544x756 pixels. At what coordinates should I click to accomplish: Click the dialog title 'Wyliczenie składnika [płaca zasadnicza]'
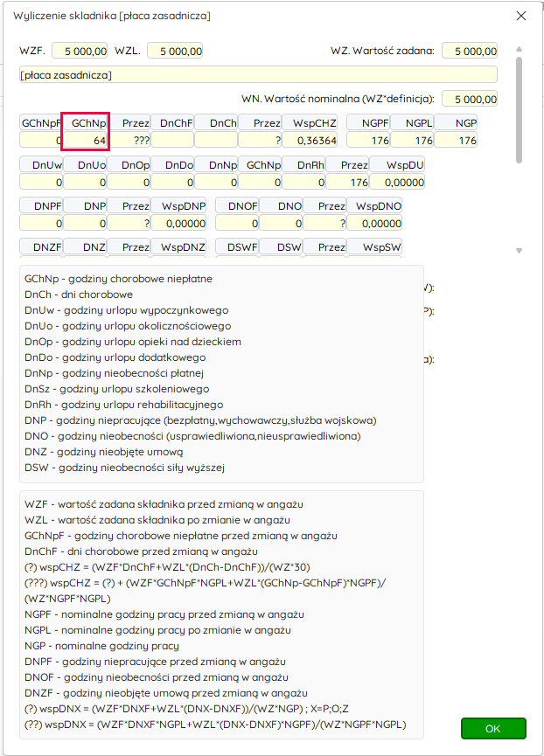click(x=112, y=16)
